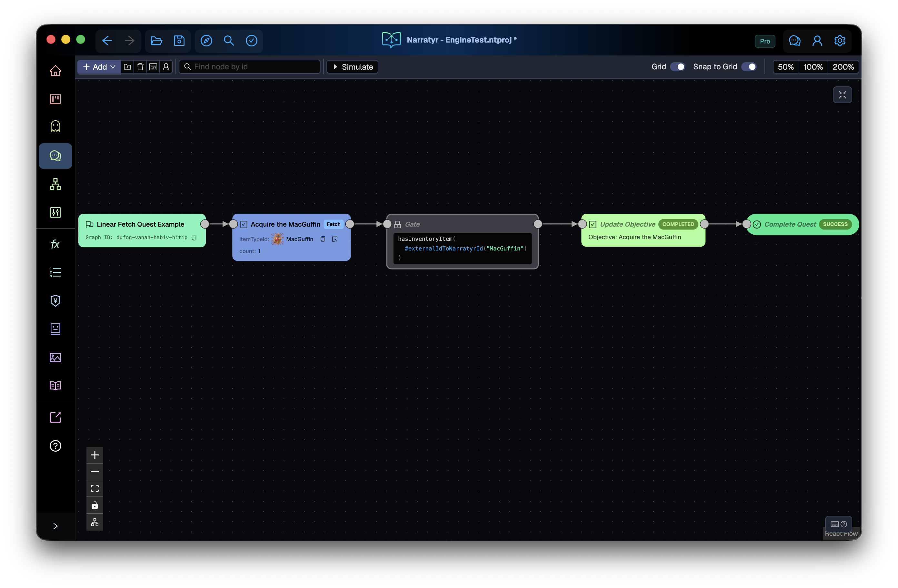This screenshot has height=588, width=898.
Task: Click the Pro badge
Action: 765,41
